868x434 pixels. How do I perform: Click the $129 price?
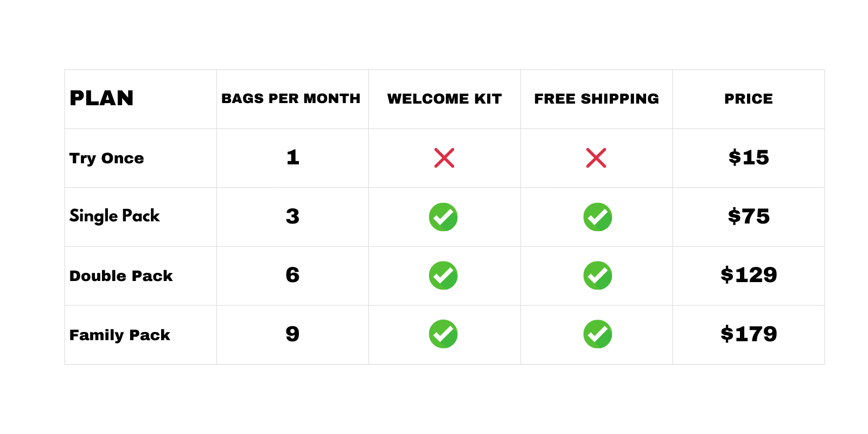[749, 275]
